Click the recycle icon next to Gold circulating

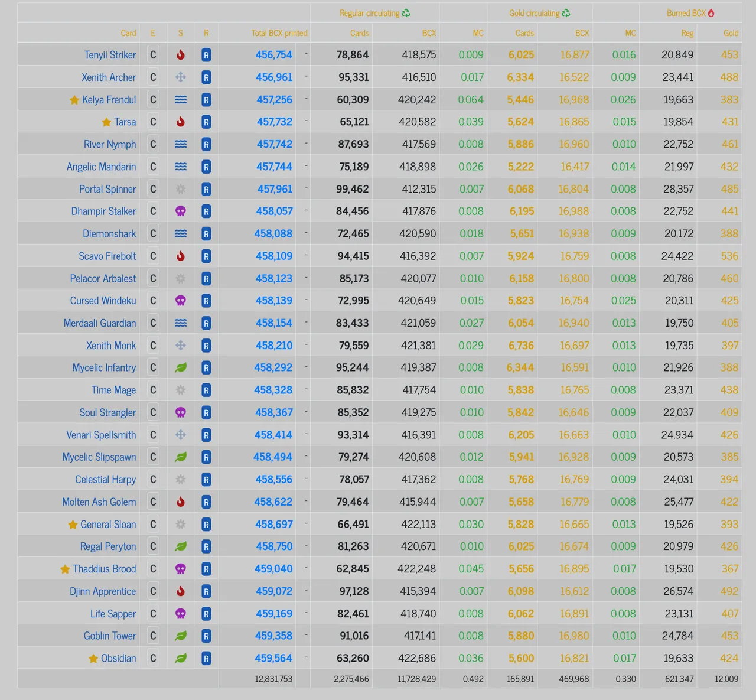[566, 13]
